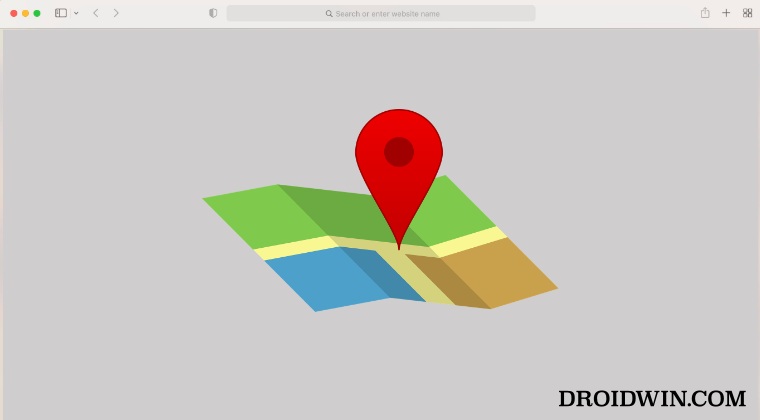Minimize the window with yellow button

click(x=25, y=14)
